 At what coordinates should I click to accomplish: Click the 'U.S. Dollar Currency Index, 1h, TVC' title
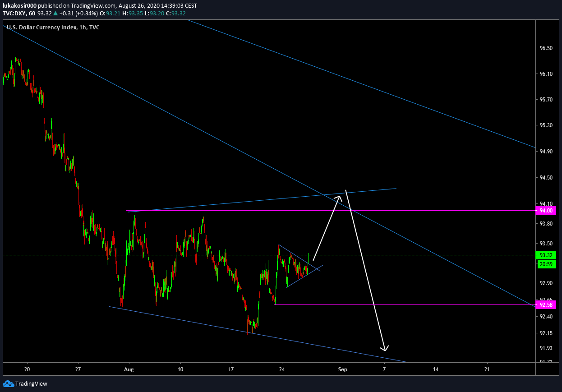pos(53,28)
